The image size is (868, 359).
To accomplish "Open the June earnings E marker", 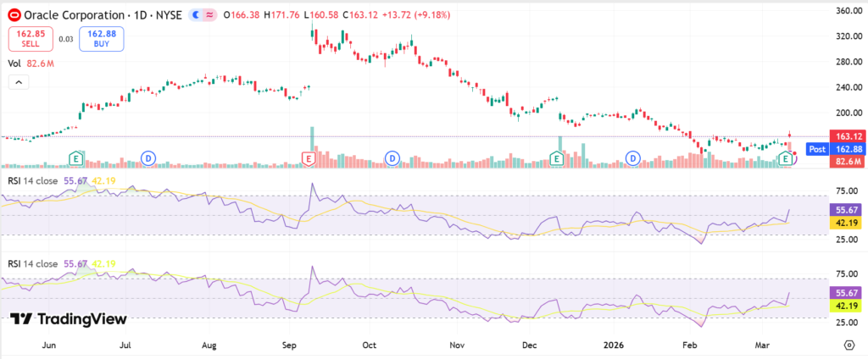I will click(x=76, y=158).
